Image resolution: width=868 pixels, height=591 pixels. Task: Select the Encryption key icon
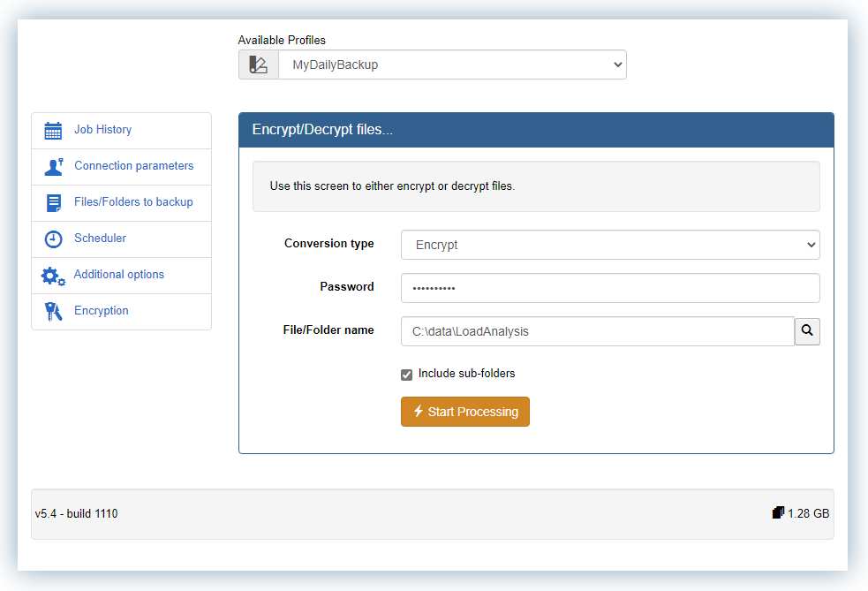tap(53, 311)
